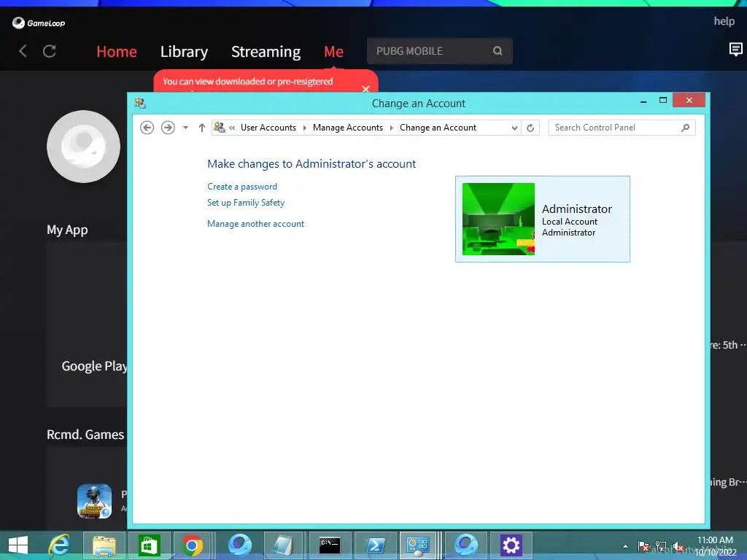Open Windows Store from the taskbar
The image size is (747, 560).
[149, 545]
